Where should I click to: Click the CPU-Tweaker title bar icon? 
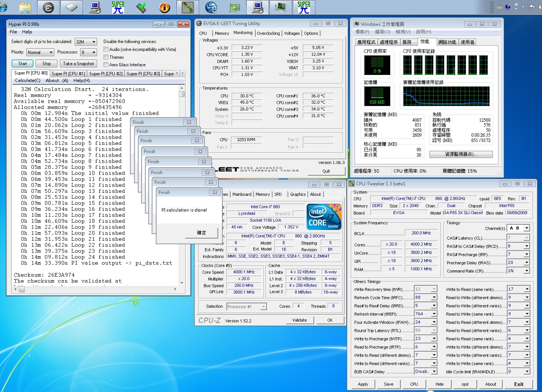[352, 183]
